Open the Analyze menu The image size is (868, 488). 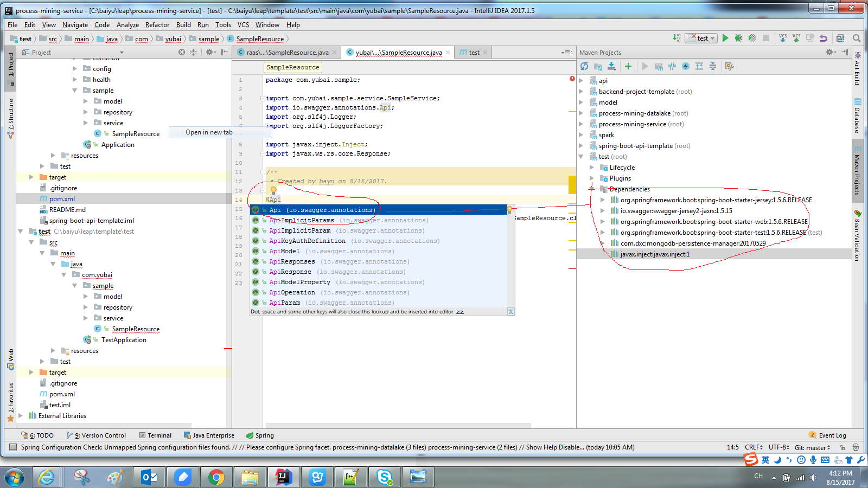coord(127,25)
